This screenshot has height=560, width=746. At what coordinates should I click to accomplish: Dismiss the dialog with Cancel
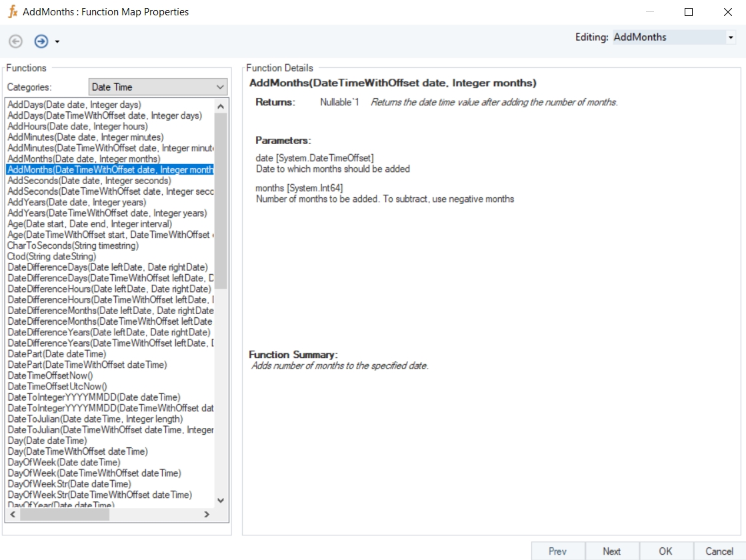point(719,551)
